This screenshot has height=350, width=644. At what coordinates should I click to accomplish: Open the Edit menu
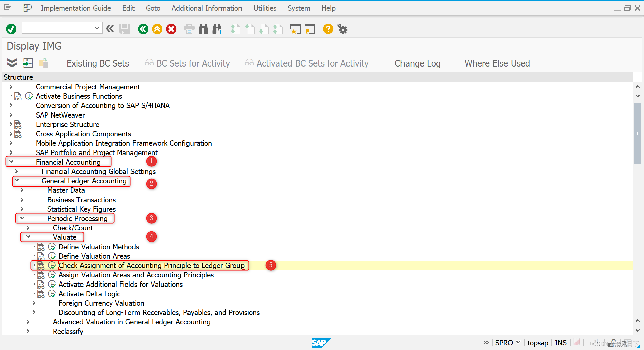[128, 8]
